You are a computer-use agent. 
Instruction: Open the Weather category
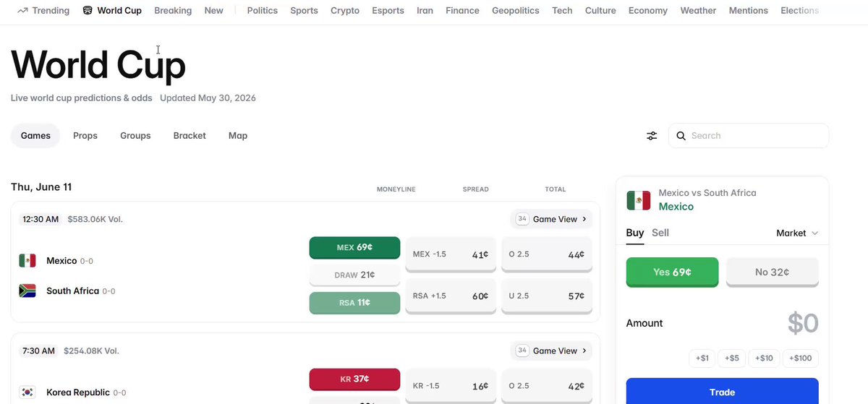698,10
